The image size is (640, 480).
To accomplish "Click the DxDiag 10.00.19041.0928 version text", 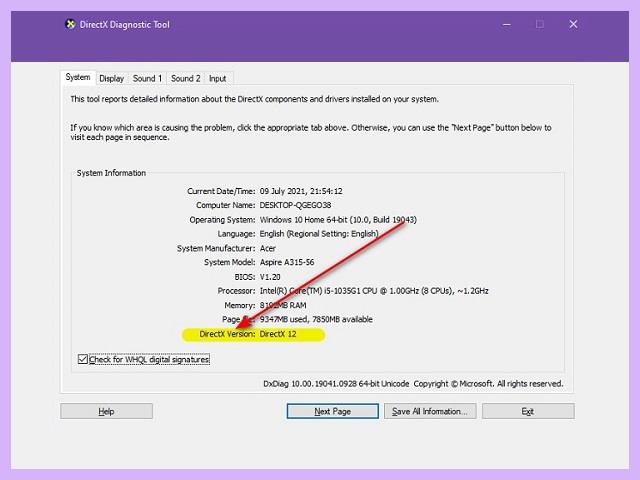I will [336, 384].
